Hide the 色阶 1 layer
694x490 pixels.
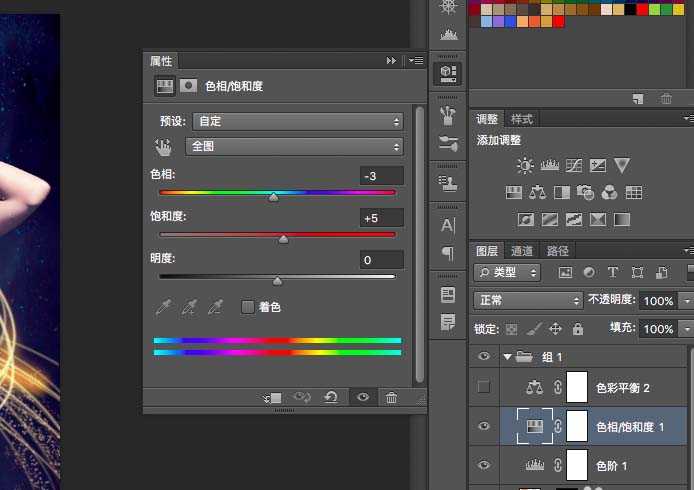coord(485,465)
